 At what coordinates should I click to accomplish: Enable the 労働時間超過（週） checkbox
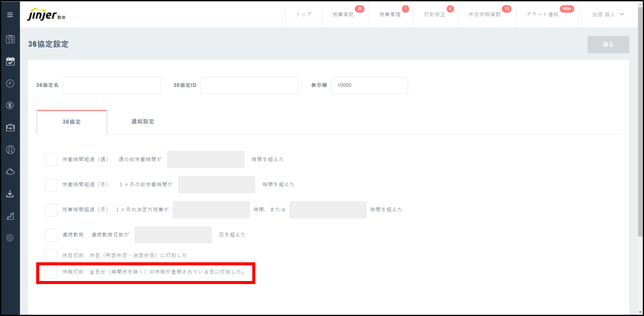coord(51,159)
